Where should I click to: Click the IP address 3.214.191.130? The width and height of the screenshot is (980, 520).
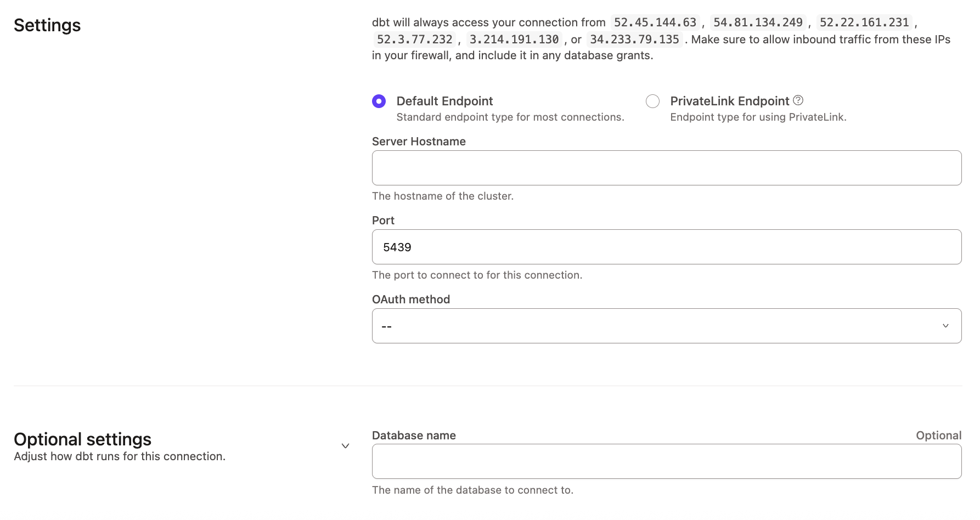(515, 39)
